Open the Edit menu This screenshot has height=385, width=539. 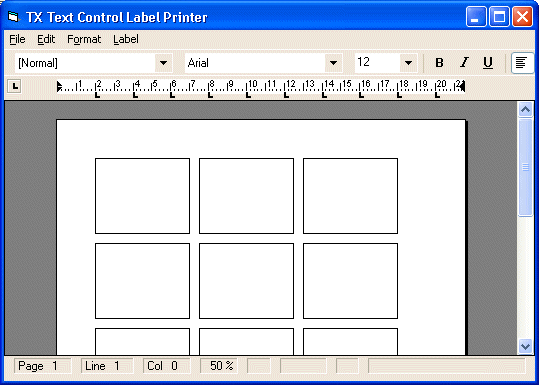[46, 39]
